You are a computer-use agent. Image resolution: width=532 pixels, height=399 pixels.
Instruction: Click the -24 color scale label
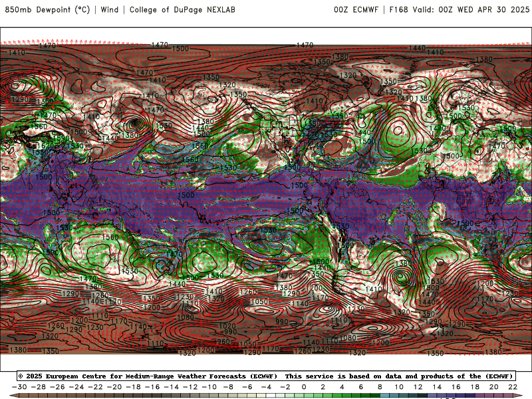point(76,387)
